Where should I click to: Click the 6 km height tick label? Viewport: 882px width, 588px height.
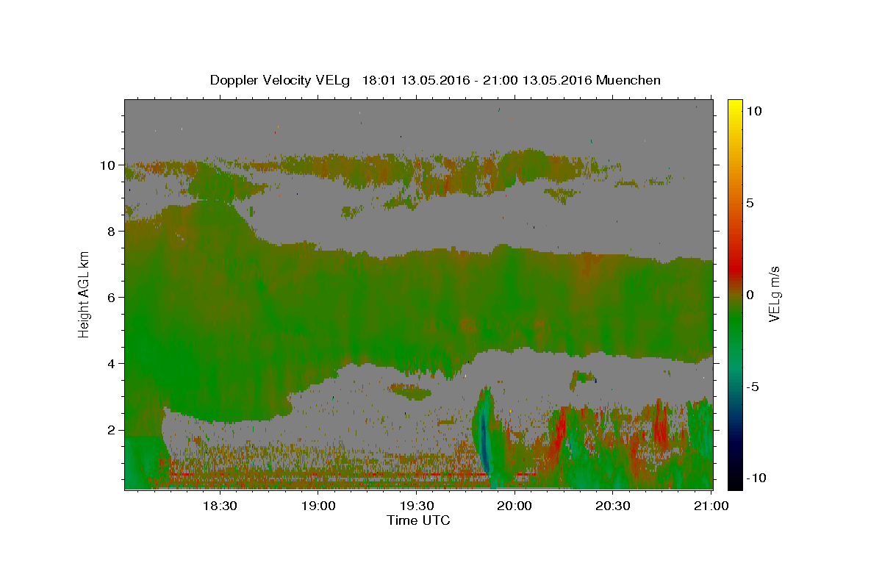[111, 298]
